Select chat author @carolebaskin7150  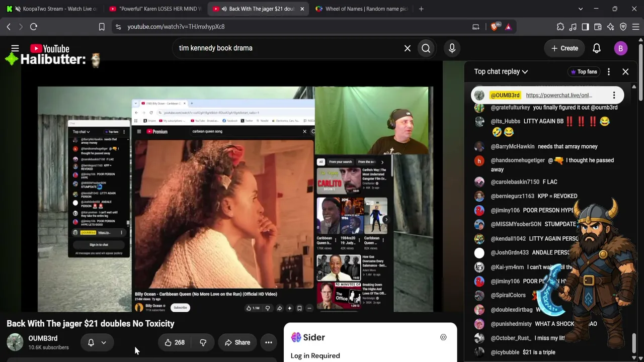[515, 182]
